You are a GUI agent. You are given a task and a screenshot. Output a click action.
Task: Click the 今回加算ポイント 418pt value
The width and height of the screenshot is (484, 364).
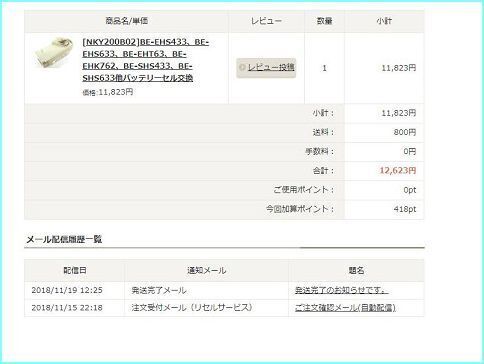[405, 209]
